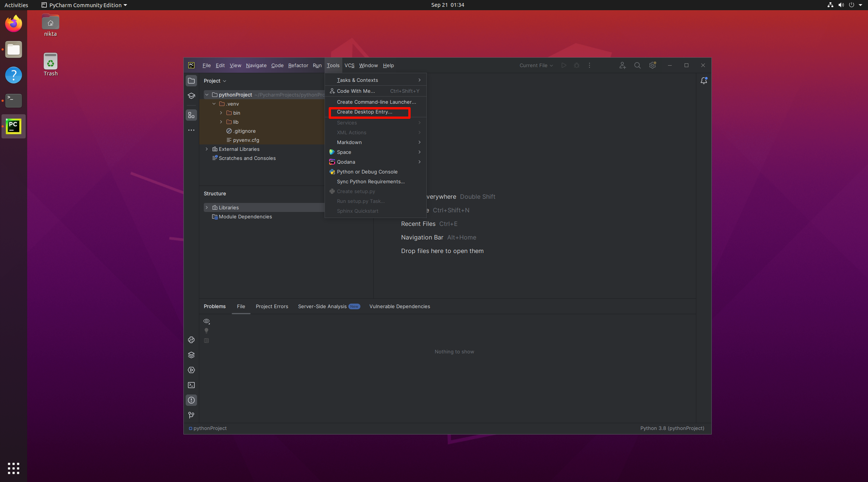Open Python Packages tool window icon
Viewport: 868px width, 482px height.
191,355
